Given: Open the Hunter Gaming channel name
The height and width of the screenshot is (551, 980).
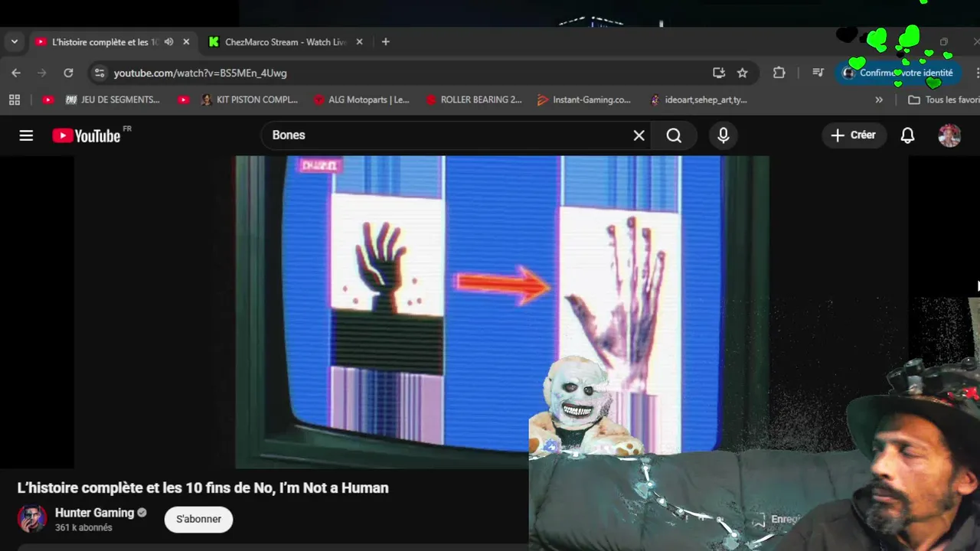Looking at the screenshot, I should [94, 513].
